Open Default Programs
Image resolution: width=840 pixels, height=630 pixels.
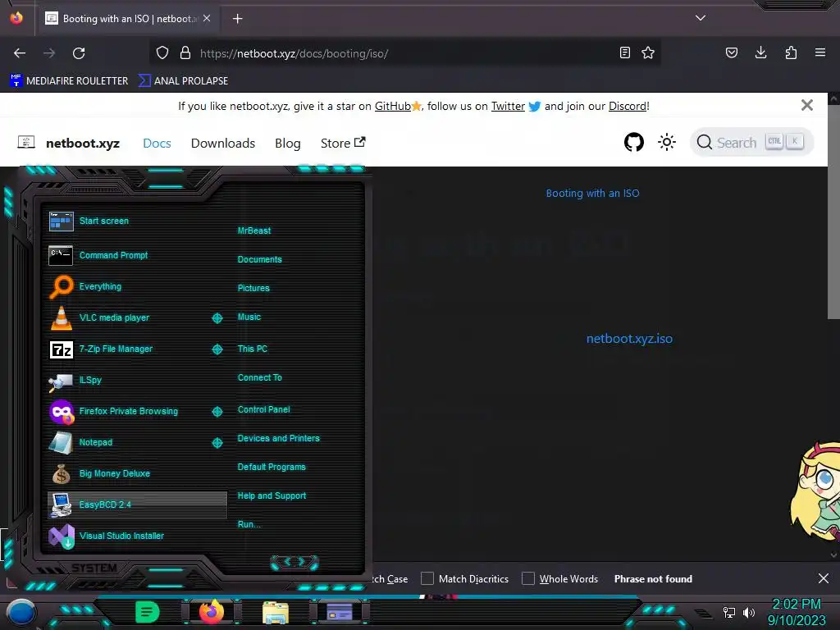(272, 467)
